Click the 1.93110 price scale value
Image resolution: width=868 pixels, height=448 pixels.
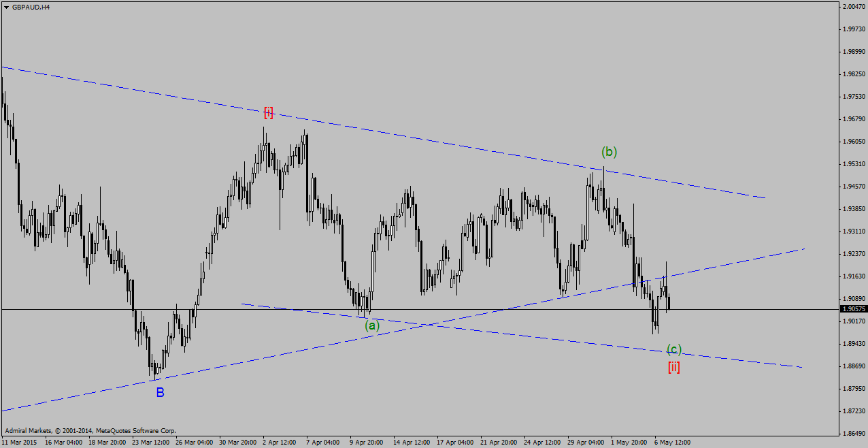853,231
